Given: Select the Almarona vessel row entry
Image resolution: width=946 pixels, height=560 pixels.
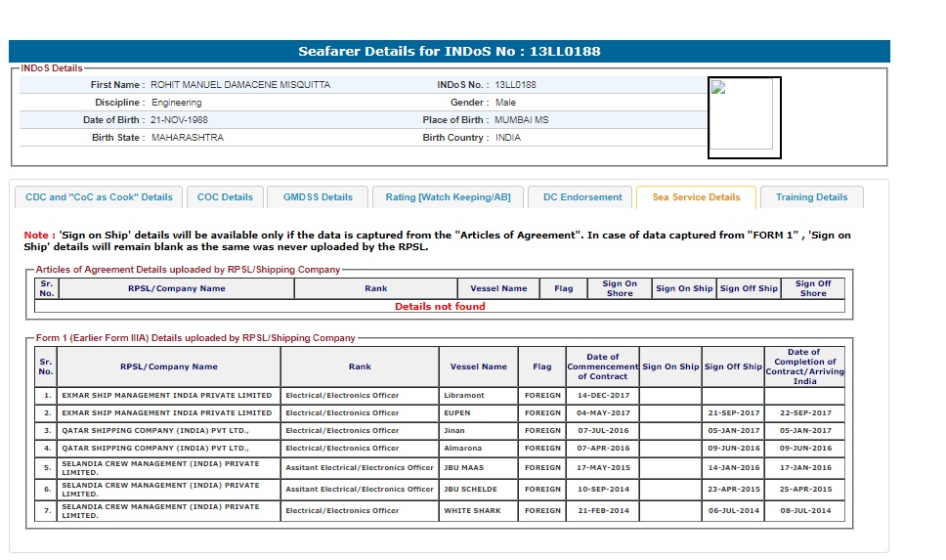Looking at the screenshot, I should [462, 449].
